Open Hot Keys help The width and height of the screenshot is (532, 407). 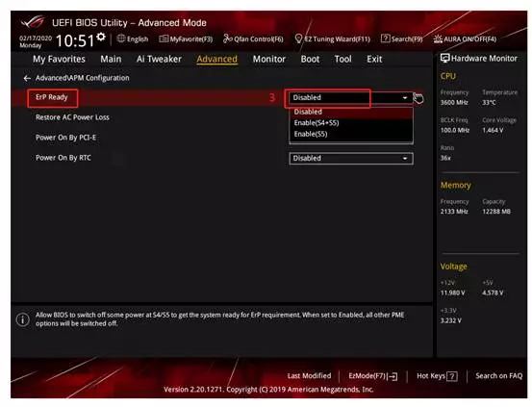tap(437, 376)
